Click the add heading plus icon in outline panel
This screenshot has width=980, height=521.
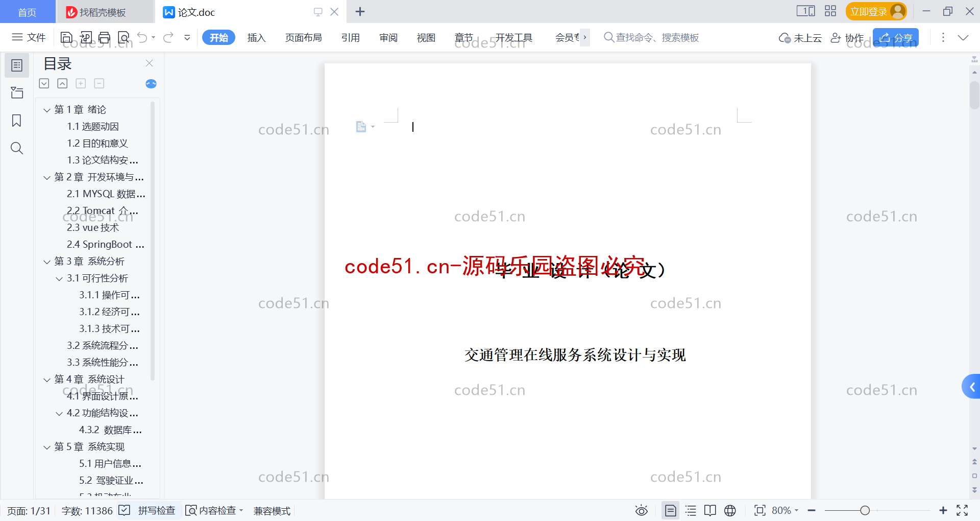(81, 83)
